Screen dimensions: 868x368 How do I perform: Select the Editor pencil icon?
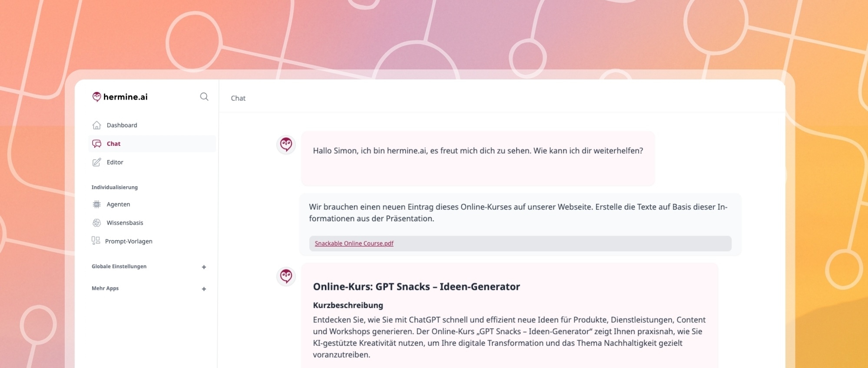[96, 162]
